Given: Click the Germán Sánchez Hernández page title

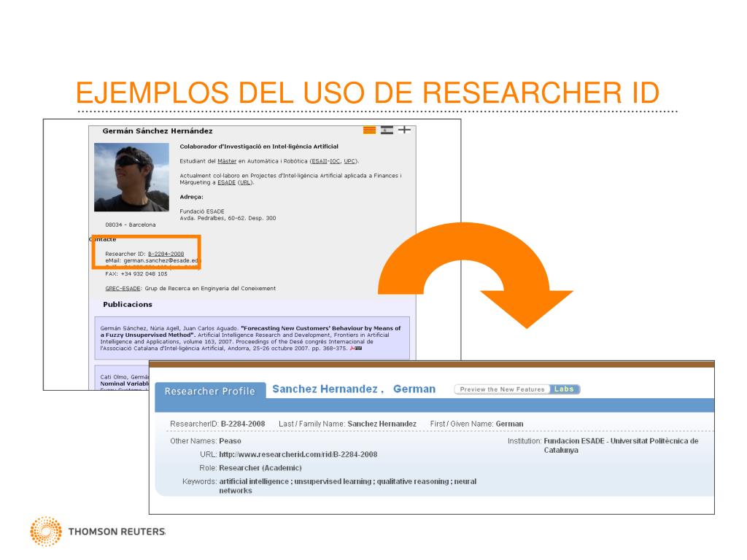Looking at the screenshot, I should pos(158,131).
